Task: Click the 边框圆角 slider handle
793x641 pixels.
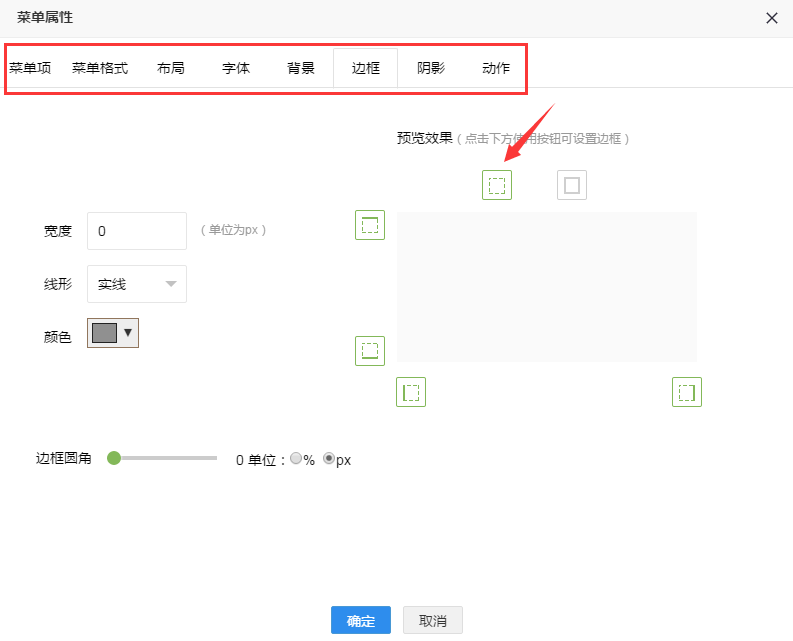Action: [x=114, y=458]
